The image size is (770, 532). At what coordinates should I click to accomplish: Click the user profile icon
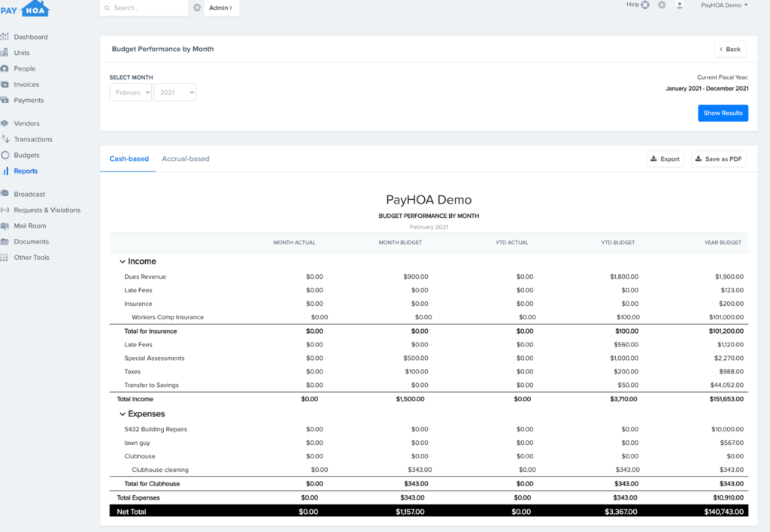(680, 5)
